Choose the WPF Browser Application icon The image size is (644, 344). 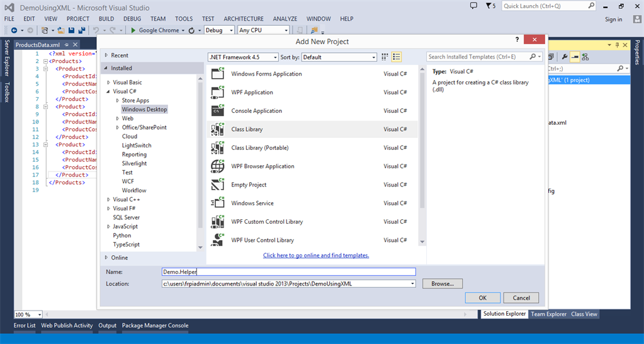click(x=218, y=166)
